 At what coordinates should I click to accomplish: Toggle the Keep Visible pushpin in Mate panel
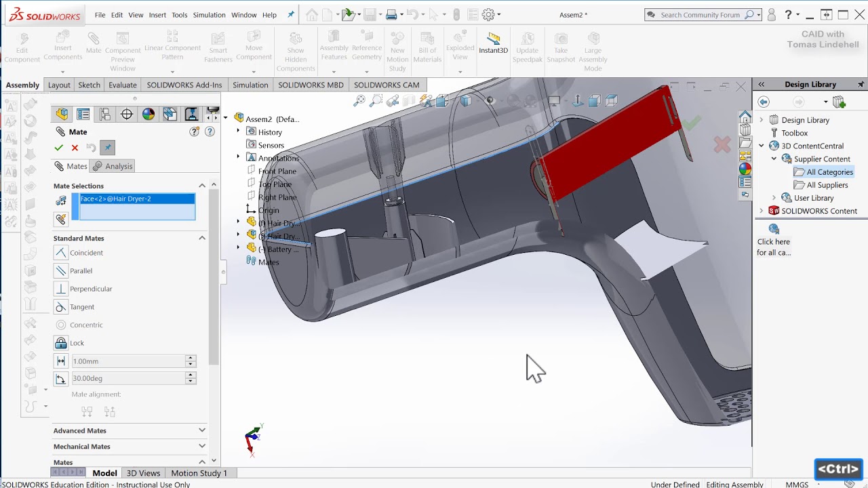click(x=107, y=148)
